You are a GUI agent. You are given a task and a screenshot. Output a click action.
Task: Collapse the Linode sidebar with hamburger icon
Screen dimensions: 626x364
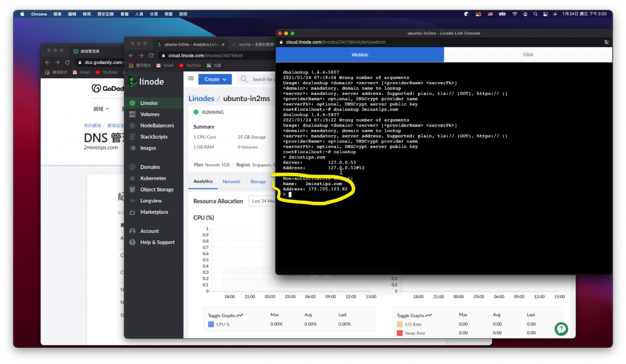(x=191, y=79)
